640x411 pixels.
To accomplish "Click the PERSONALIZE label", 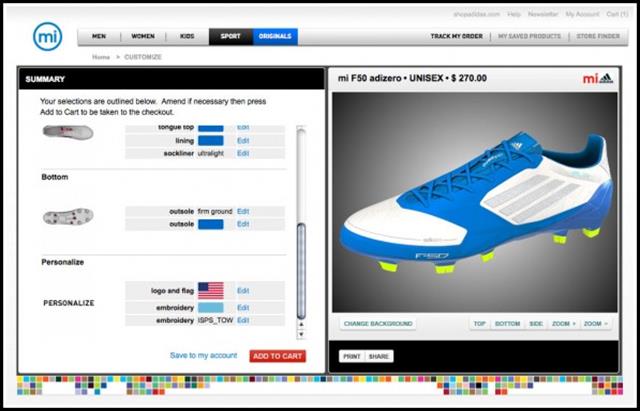I will (69, 303).
